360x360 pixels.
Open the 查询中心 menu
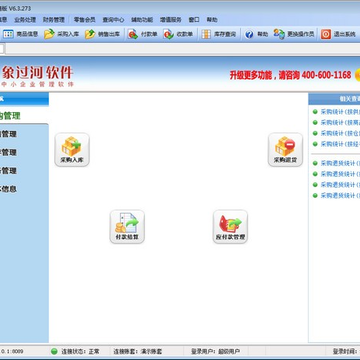point(113,20)
